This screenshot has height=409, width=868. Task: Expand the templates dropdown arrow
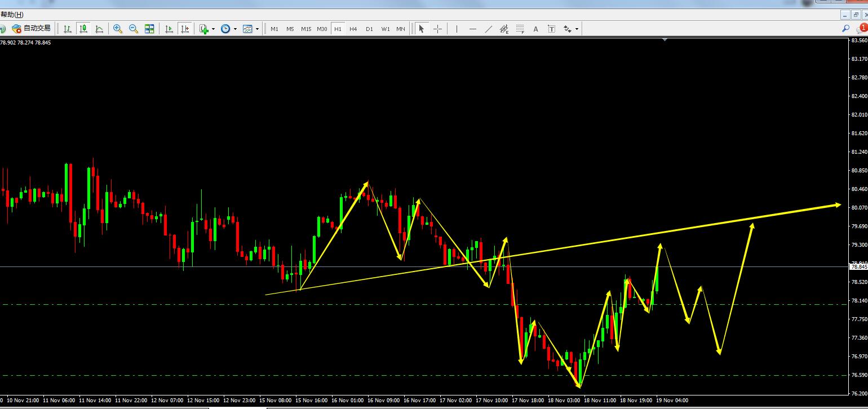257,29
